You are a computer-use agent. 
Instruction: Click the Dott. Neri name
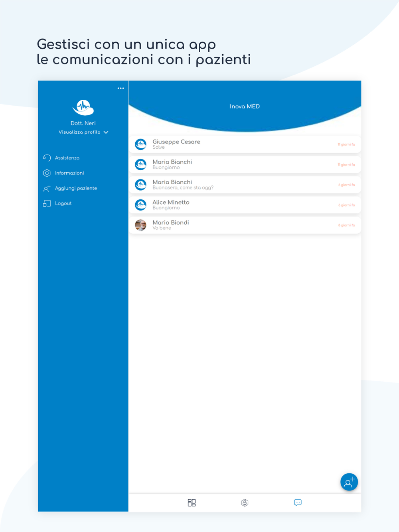point(83,123)
